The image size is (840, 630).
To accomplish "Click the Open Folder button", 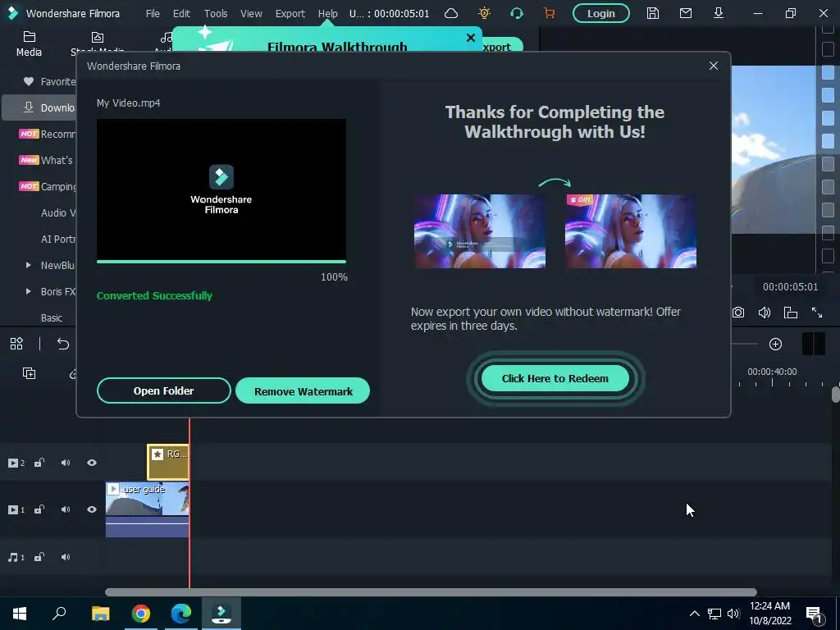I will point(164,390).
